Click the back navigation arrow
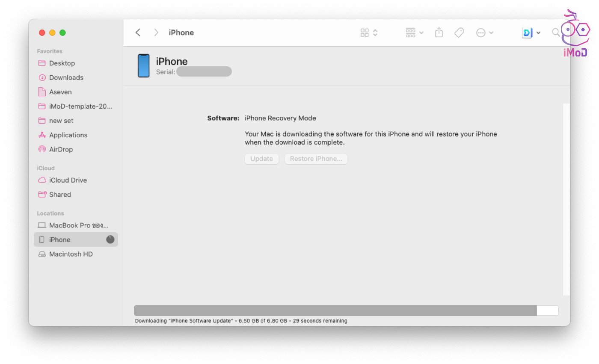 (x=138, y=33)
